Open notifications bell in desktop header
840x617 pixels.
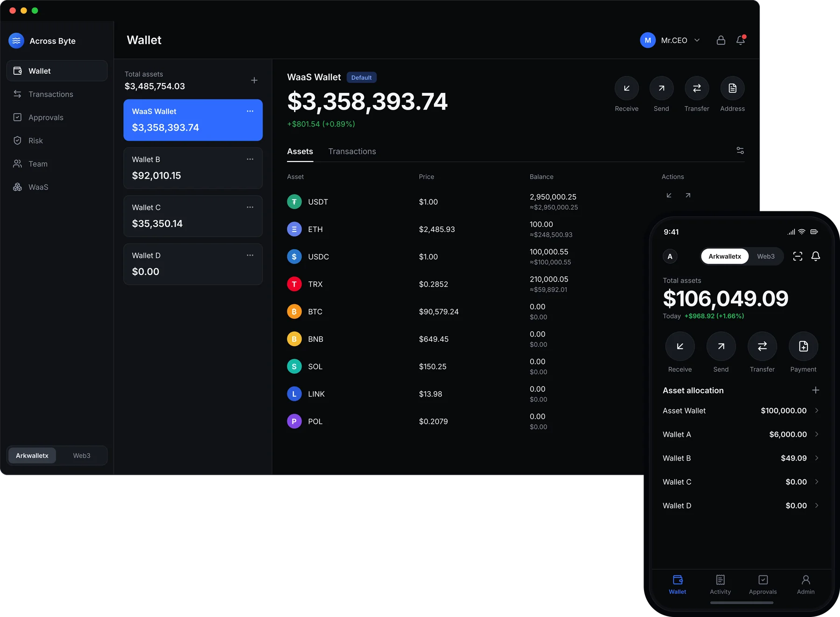click(x=741, y=40)
